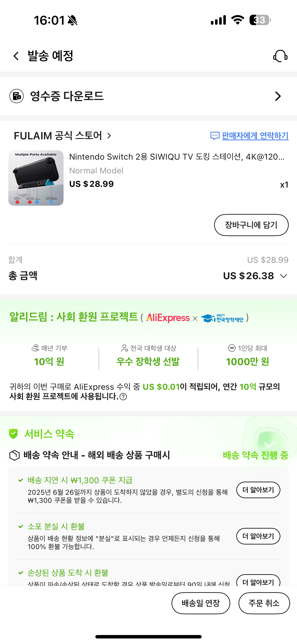This screenshot has height=644, width=297.
Task: Open the 영수증 다운로드 chevron
Action: [x=278, y=96]
